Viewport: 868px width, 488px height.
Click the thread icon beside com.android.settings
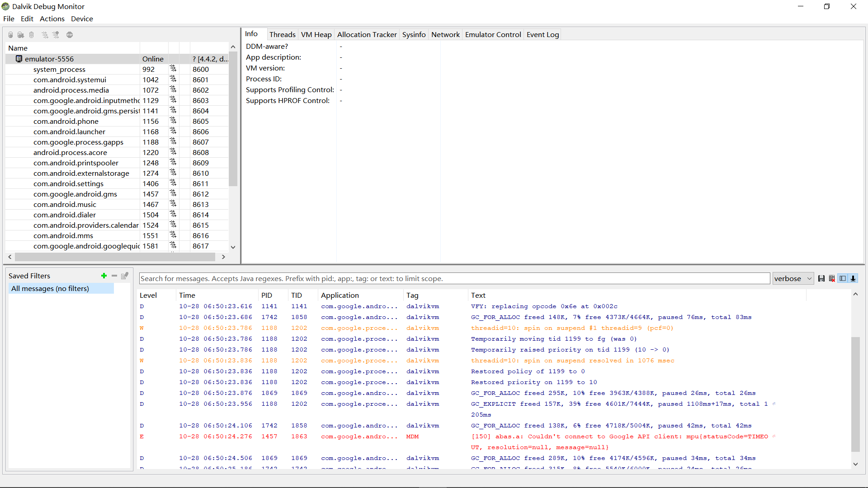coord(173,183)
